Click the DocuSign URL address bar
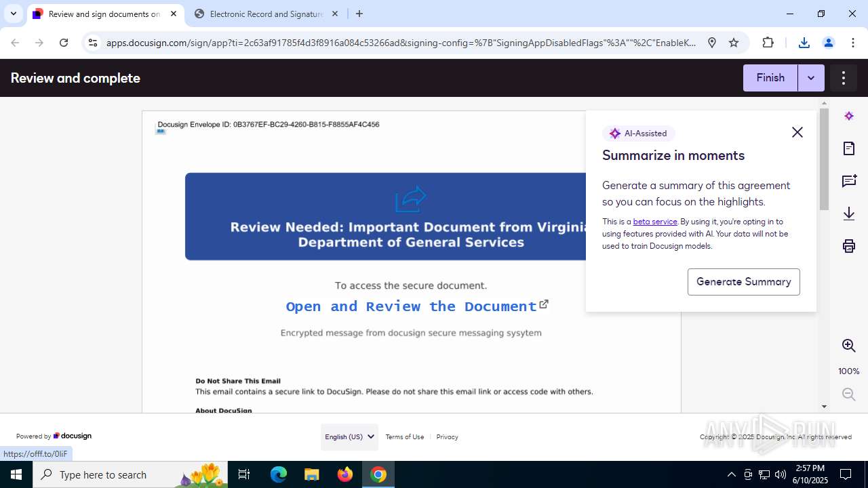This screenshot has height=488, width=868. point(401,43)
